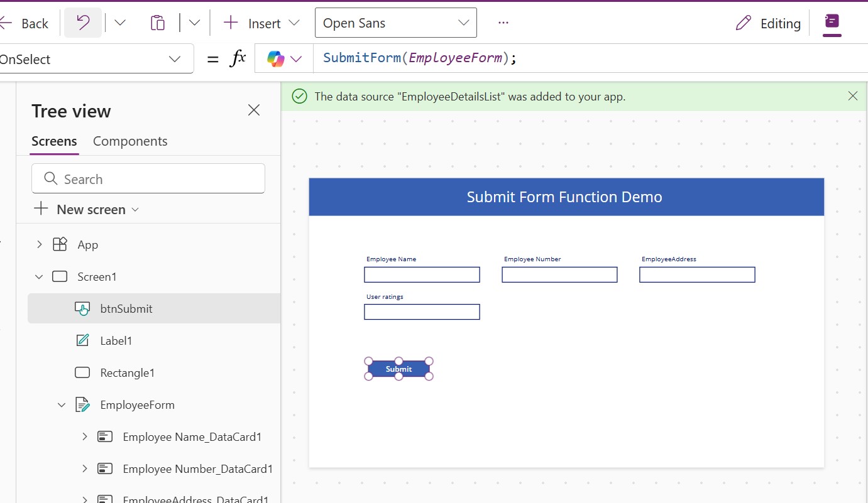
Task: Click the Insert button
Action: click(x=261, y=23)
